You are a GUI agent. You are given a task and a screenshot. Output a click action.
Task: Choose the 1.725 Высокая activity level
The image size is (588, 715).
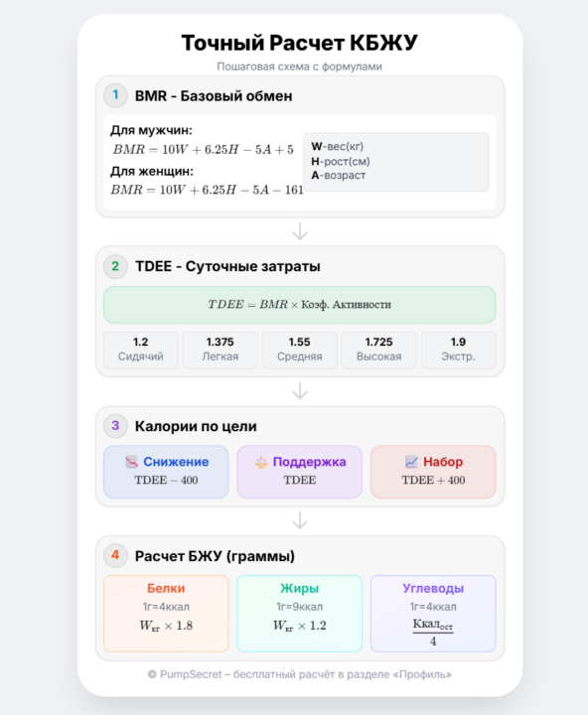click(379, 350)
